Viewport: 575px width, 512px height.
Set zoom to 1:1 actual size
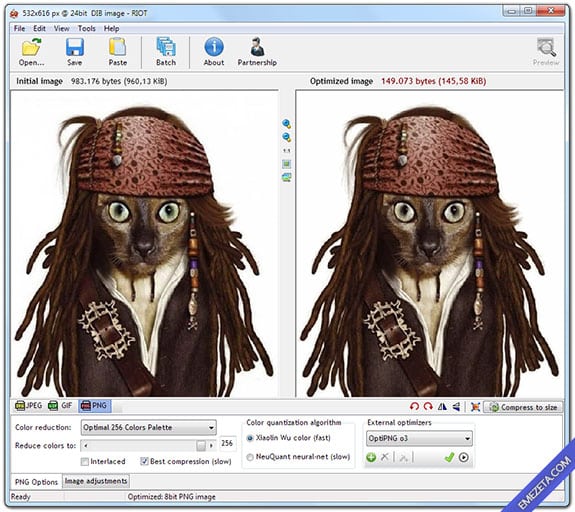coord(287,151)
